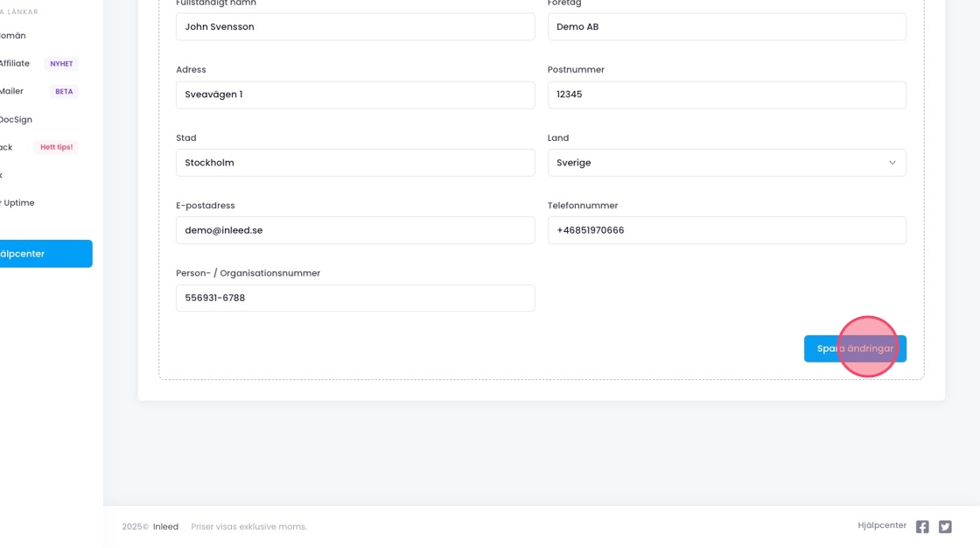980x548 pixels.
Task: Click the full name field with John Svensson
Action: tap(354, 27)
